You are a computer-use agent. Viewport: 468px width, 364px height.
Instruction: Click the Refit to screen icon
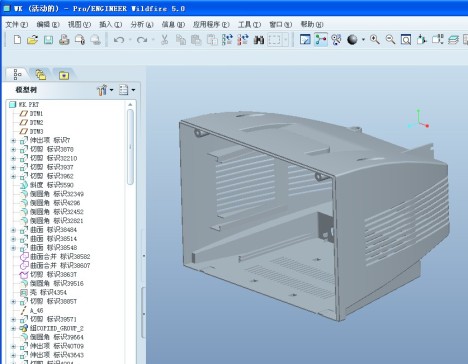tap(406, 40)
